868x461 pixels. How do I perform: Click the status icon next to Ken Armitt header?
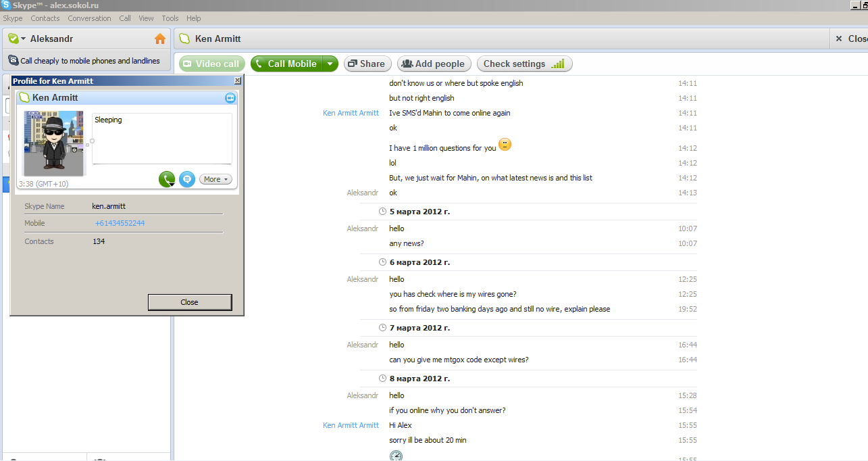click(184, 39)
